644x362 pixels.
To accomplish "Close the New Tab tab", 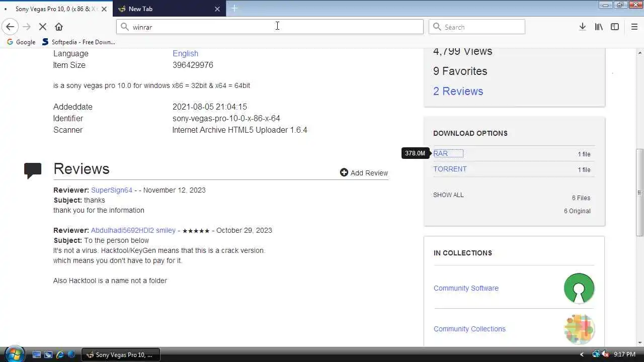I will point(217,9).
